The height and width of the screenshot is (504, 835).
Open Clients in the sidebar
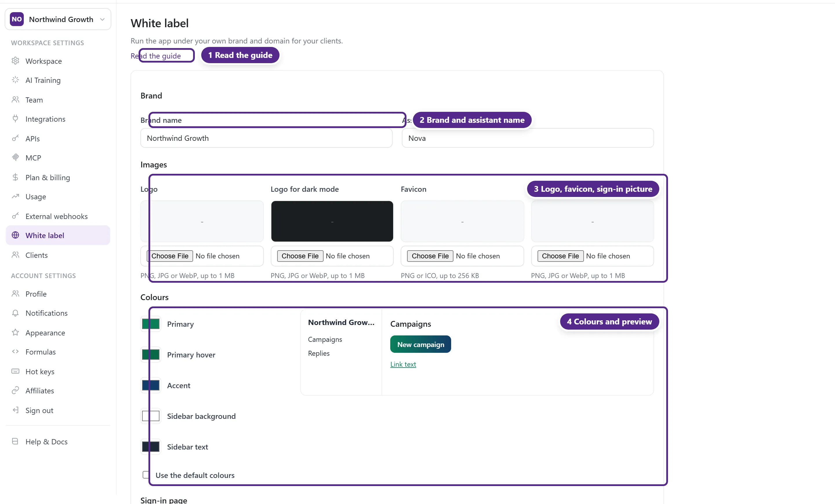pyautogui.click(x=58, y=255)
